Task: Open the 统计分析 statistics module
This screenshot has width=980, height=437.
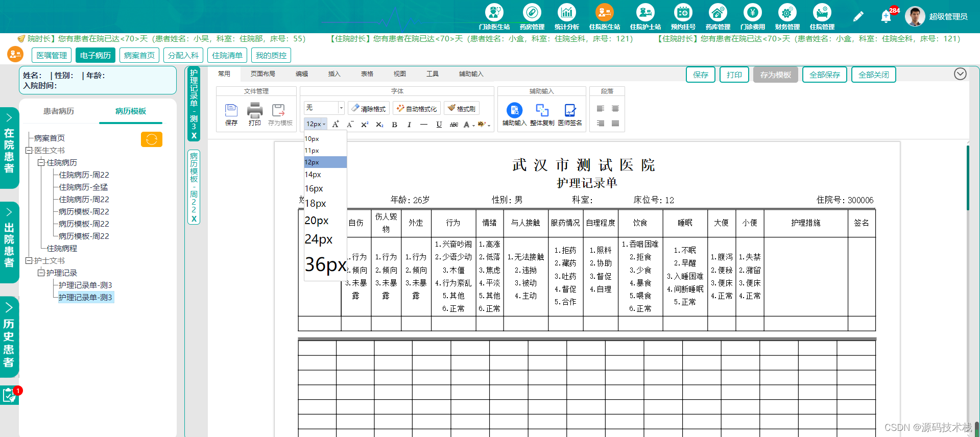Action: pyautogui.click(x=566, y=16)
